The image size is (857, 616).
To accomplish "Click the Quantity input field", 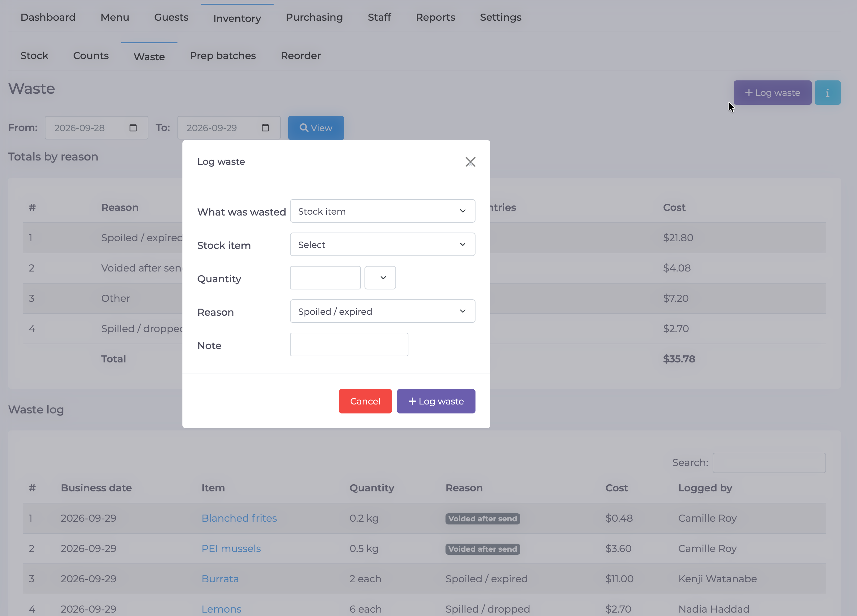I will click(x=325, y=278).
